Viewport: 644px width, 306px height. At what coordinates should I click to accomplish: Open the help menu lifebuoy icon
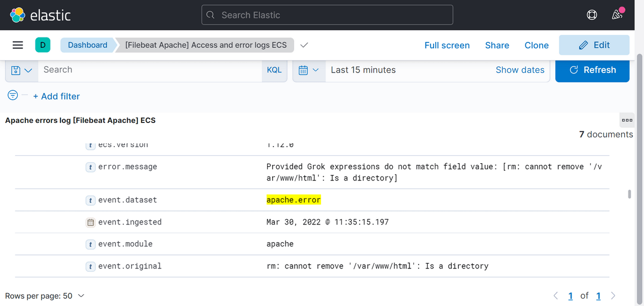click(592, 15)
